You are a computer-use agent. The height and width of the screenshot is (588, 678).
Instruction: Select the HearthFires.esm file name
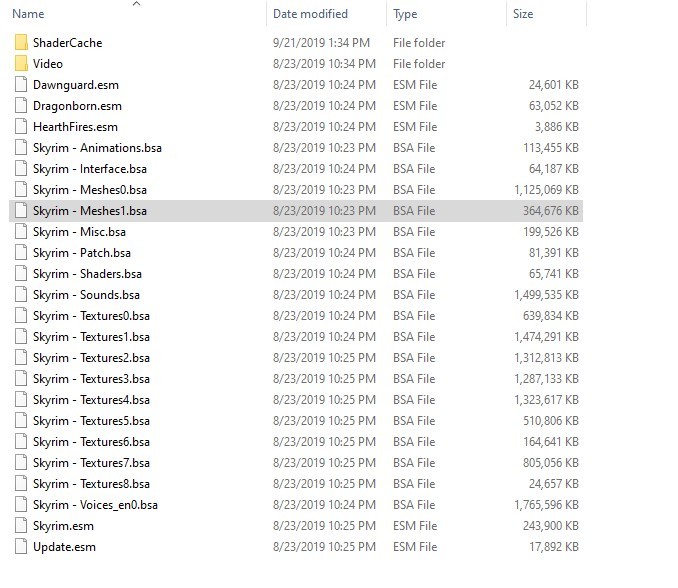tap(76, 127)
